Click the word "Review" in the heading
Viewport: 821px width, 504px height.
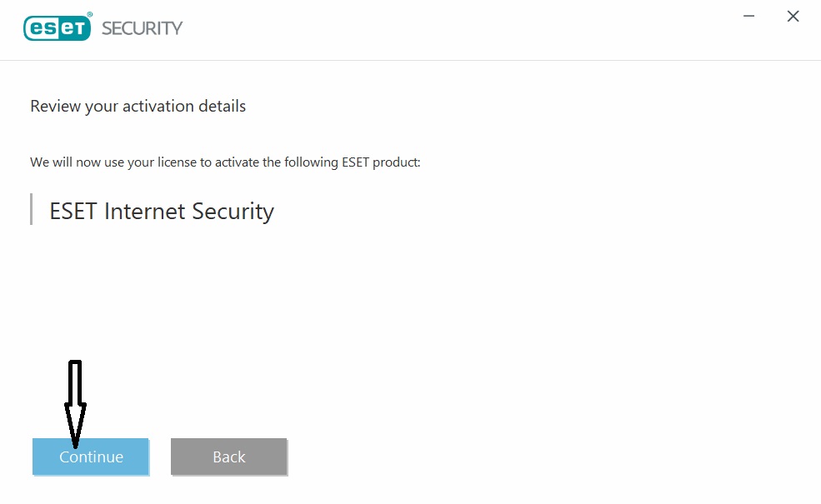(55, 107)
